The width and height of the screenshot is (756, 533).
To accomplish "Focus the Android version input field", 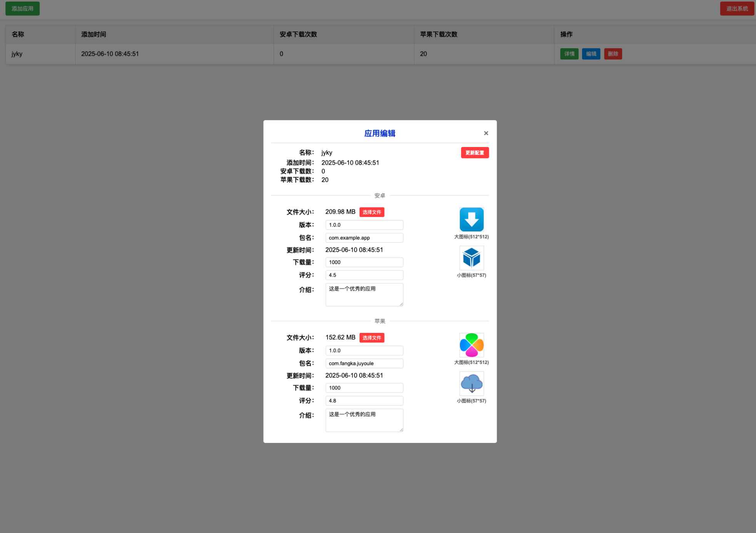I will [x=364, y=225].
